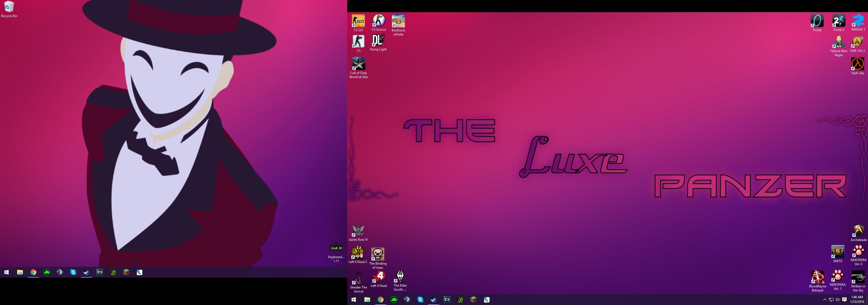
Task: Click the 1:46 AM clock and date
Action: point(857,300)
